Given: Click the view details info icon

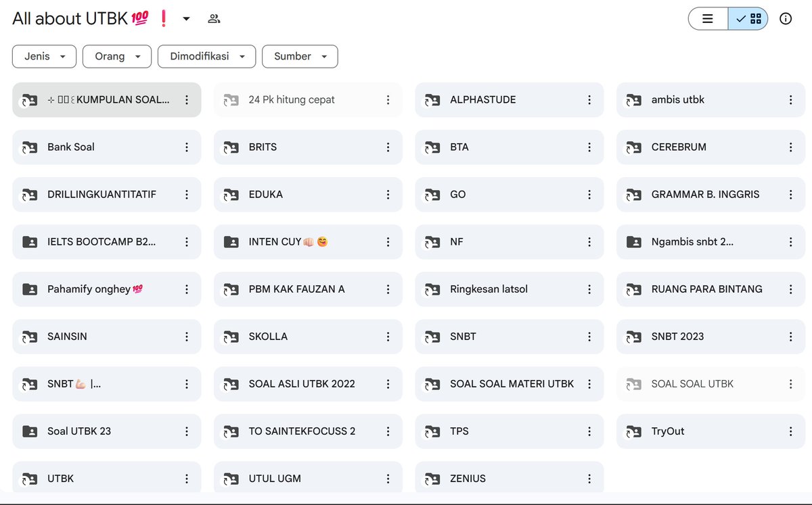Looking at the screenshot, I should point(786,19).
